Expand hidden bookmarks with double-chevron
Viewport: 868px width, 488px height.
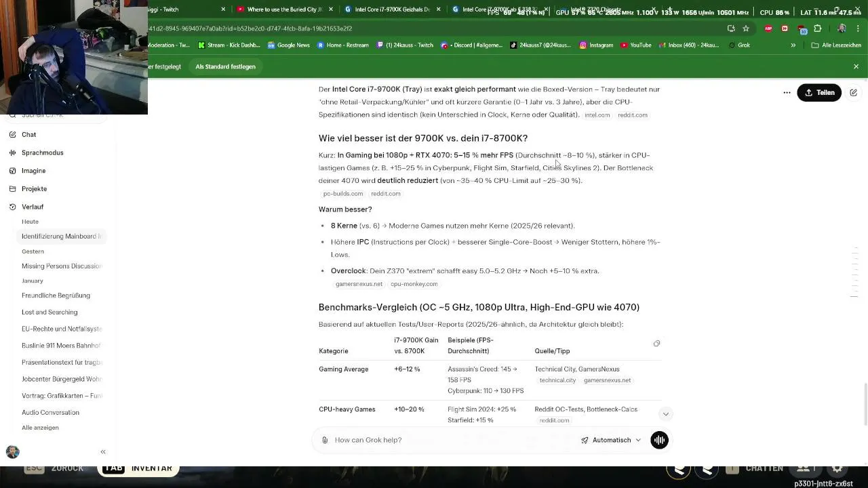(x=793, y=45)
